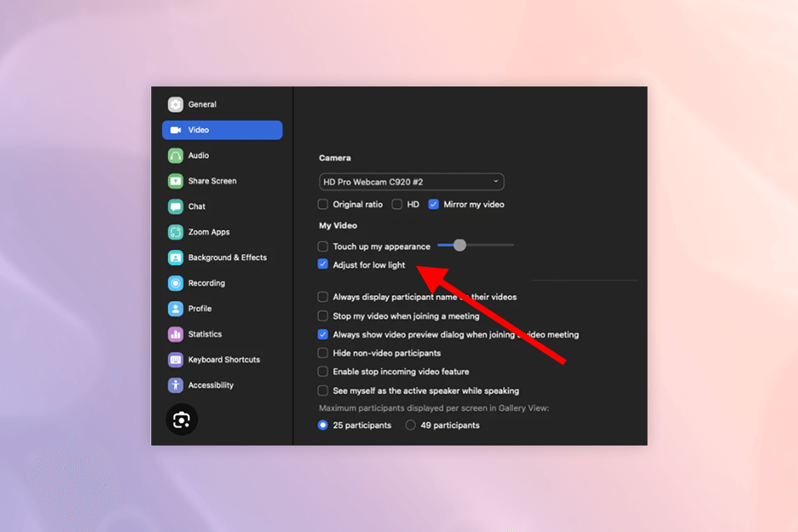Enable Hide non-video participants
The height and width of the screenshot is (532, 798).
[x=323, y=352]
